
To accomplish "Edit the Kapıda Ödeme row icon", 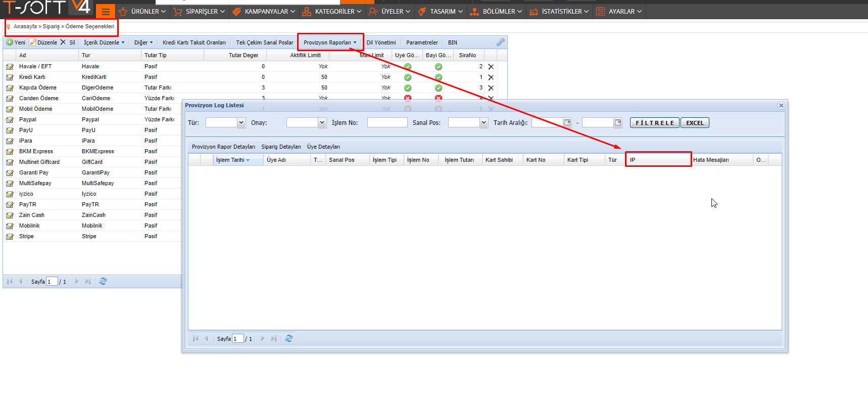I will pyautogui.click(x=10, y=88).
